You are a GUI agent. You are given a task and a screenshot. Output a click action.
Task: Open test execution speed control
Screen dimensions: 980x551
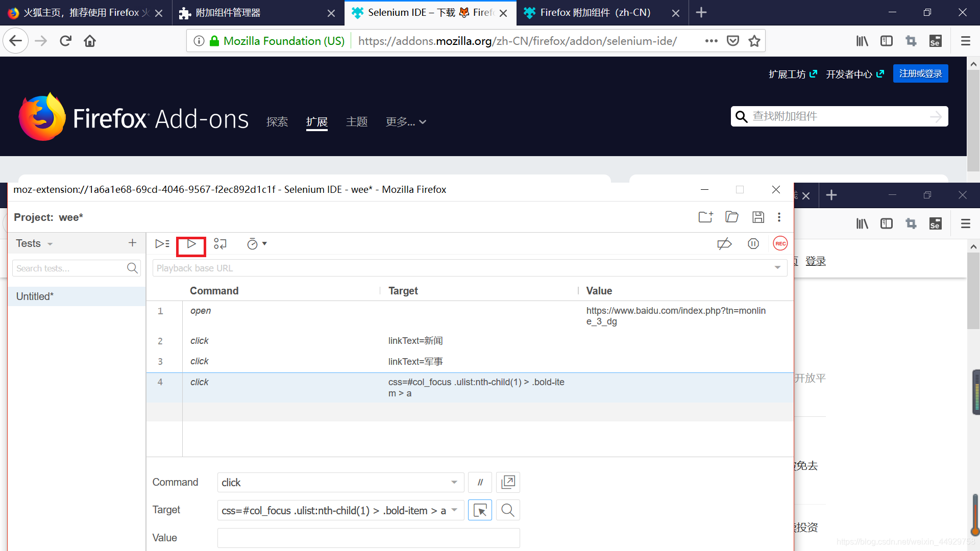(257, 244)
